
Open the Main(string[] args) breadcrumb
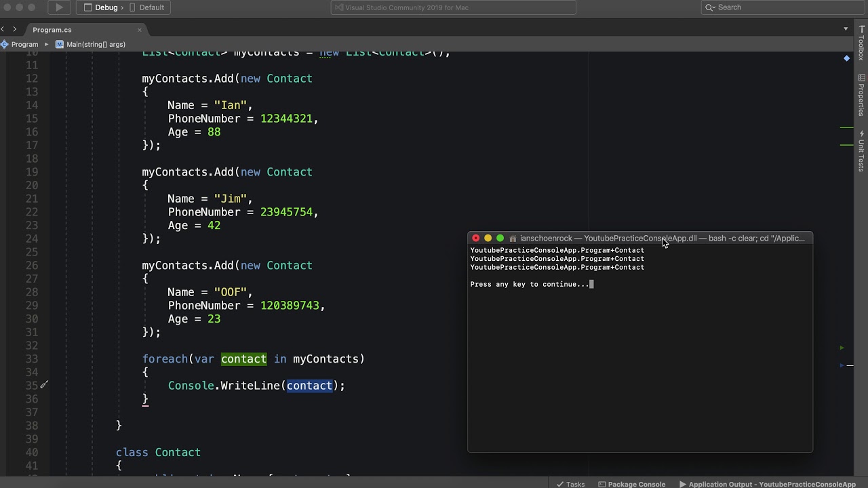(91, 44)
